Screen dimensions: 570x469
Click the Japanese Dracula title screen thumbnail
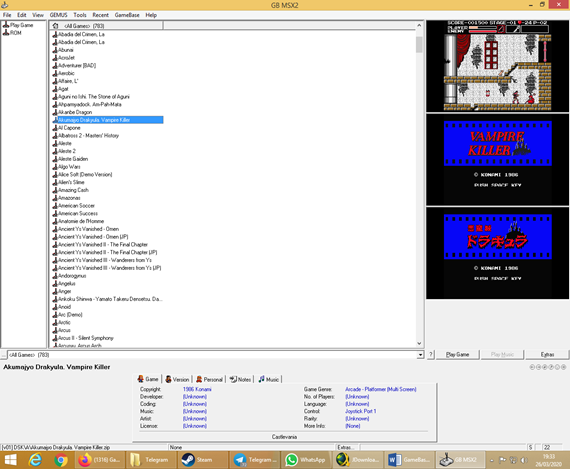click(497, 253)
